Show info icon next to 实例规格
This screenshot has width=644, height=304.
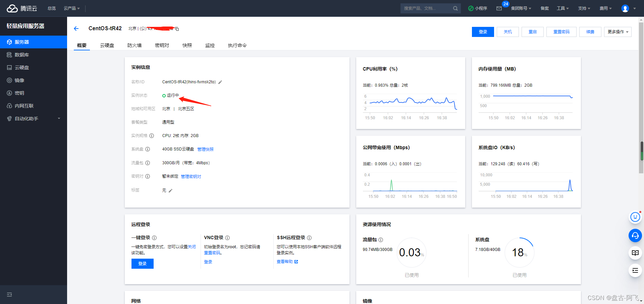(152, 136)
